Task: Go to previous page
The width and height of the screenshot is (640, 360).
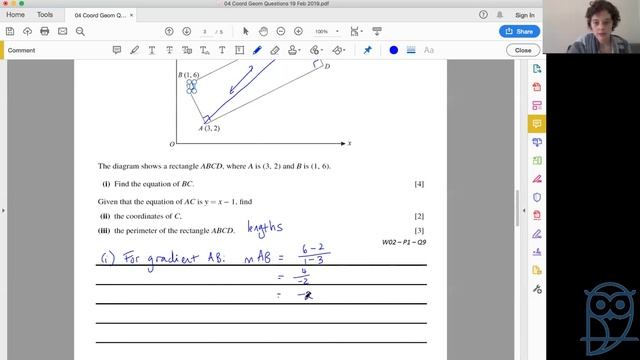Action: pyautogui.click(x=169, y=31)
